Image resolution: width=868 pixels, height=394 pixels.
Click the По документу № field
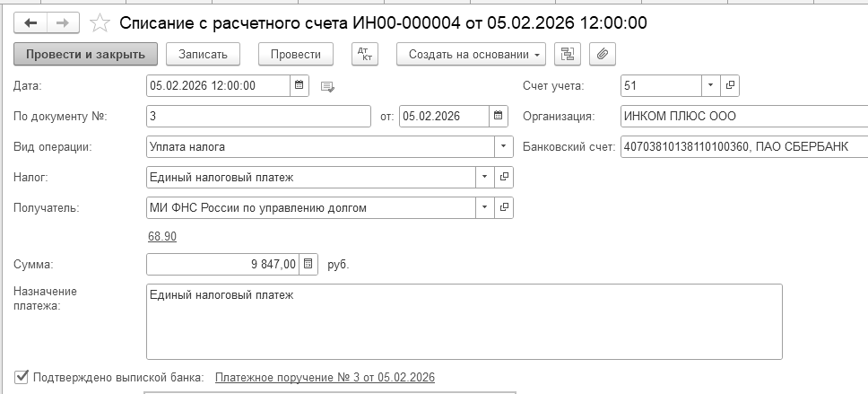[x=258, y=117]
